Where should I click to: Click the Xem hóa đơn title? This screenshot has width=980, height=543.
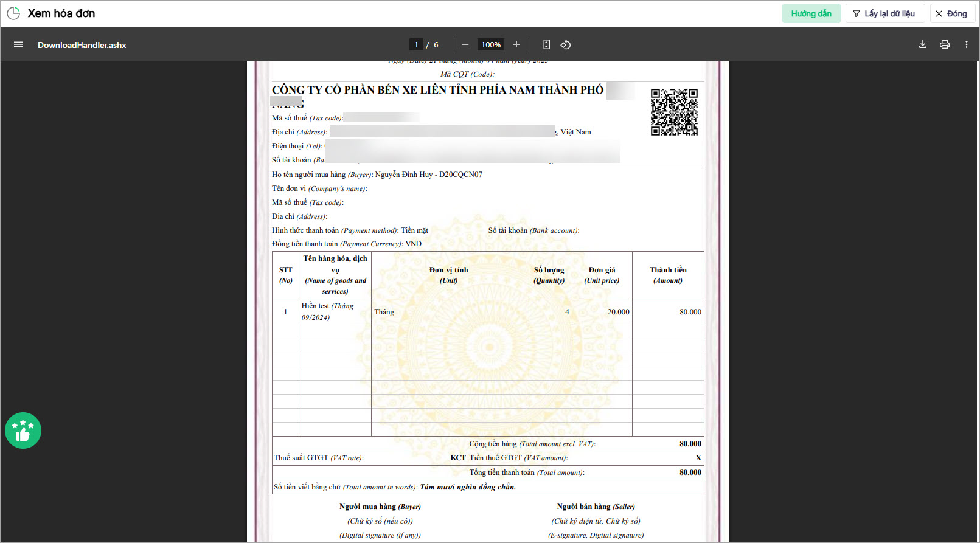click(x=61, y=13)
